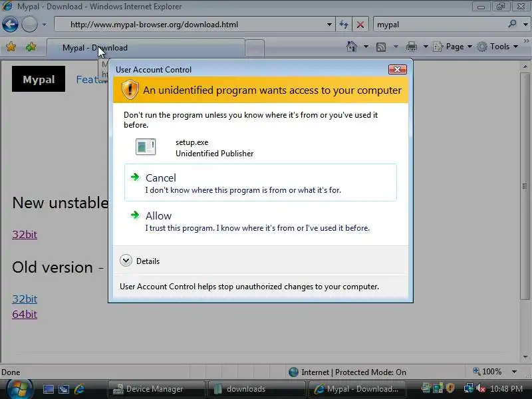The image size is (532, 399).
Task: Click the security shield tray icon
Action: [x=450, y=388]
